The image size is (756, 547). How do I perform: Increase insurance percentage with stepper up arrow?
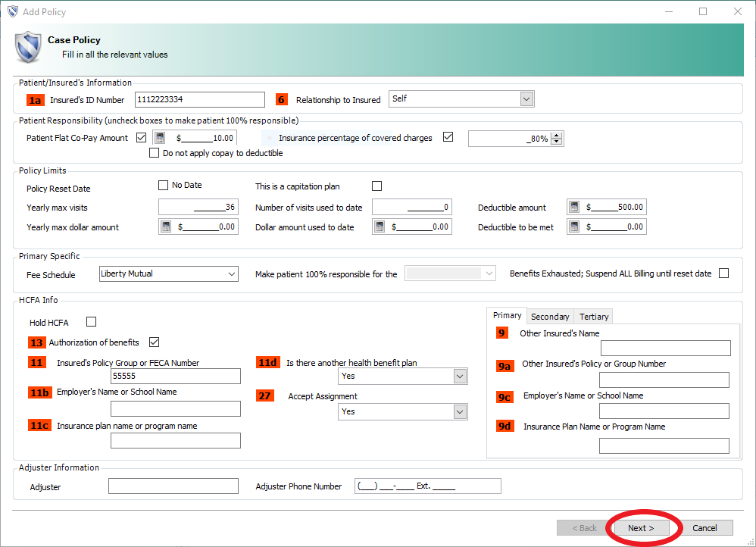tap(558, 135)
